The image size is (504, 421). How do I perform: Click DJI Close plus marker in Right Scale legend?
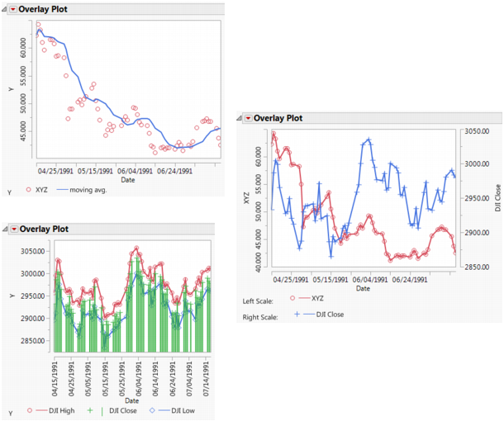(297, 314)
